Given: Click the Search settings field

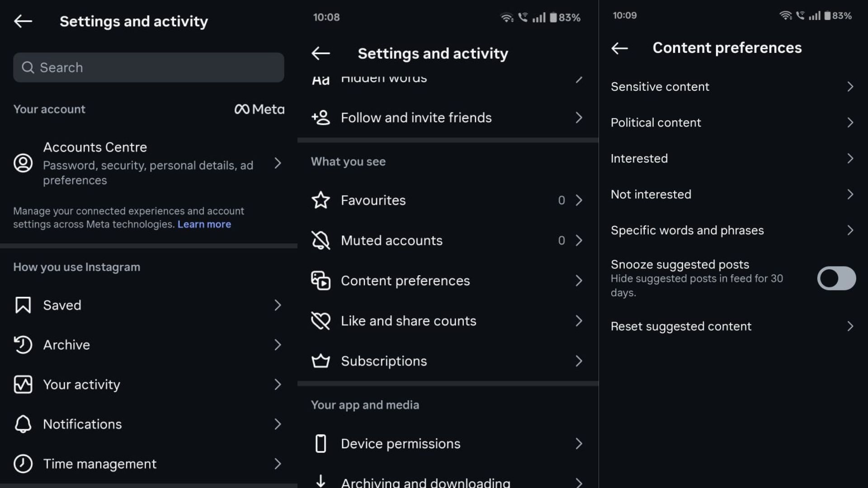Looking at the screenshot, I should coord(148,67).
